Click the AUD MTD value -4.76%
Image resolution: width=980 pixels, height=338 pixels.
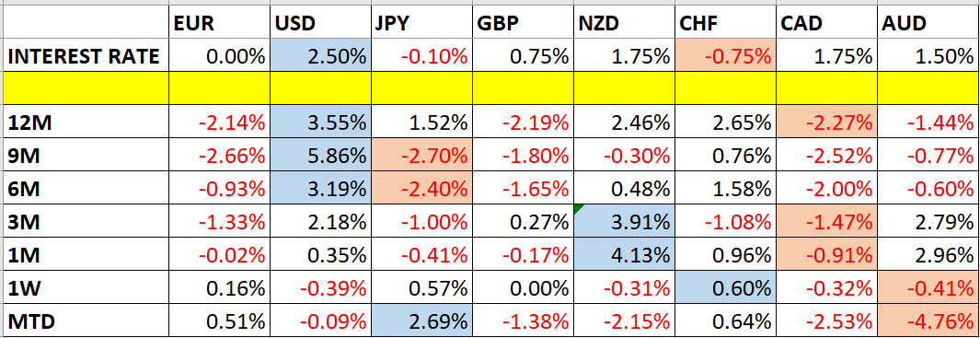(x=928, y=321)
